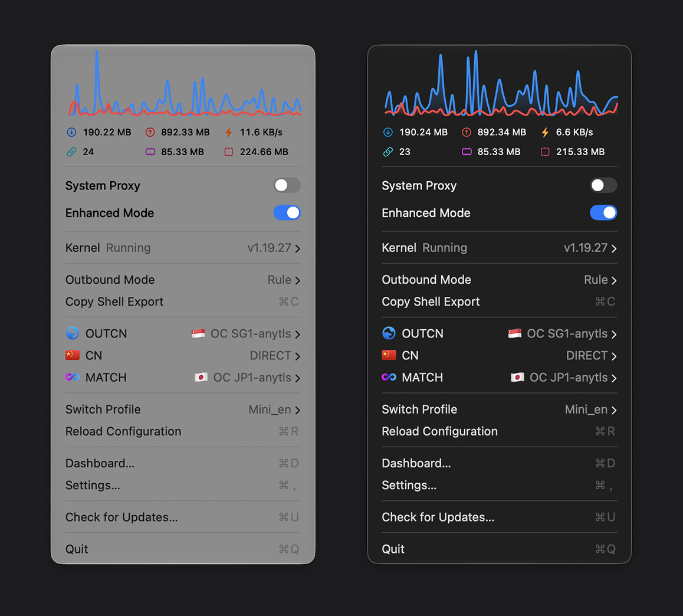Disable Enhanced Mode in the dark menu
The width and height of the screenshot is (683, 616).
603,212
